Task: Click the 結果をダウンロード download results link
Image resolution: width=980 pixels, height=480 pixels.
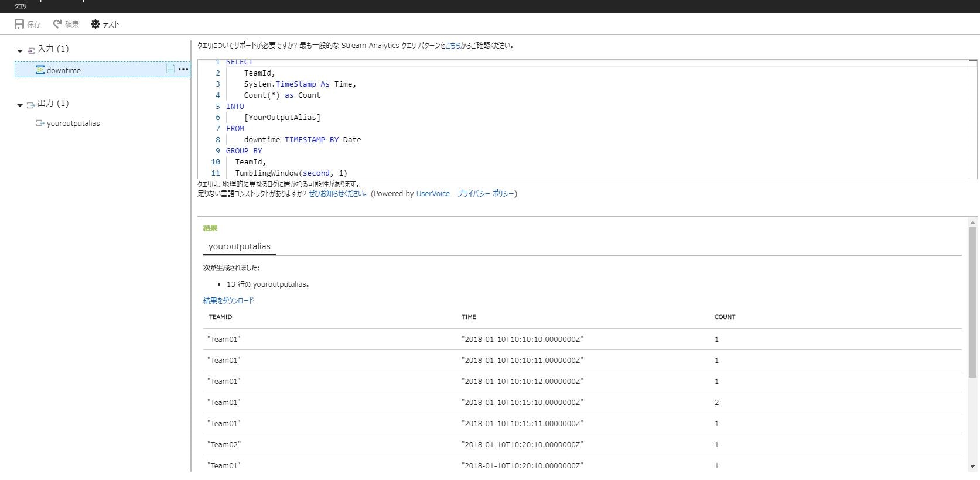Action: 228,300
